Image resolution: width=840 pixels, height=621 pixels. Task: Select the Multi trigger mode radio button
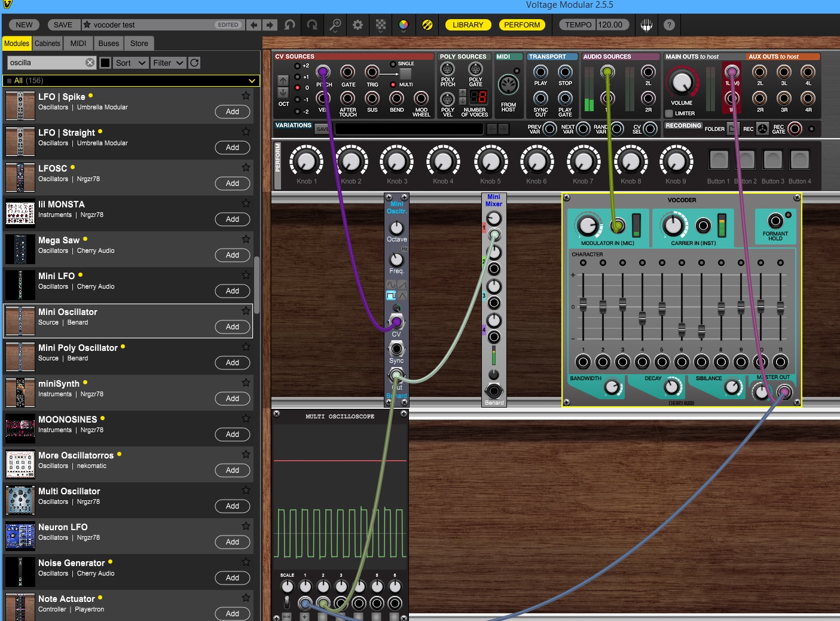(393, 84)
